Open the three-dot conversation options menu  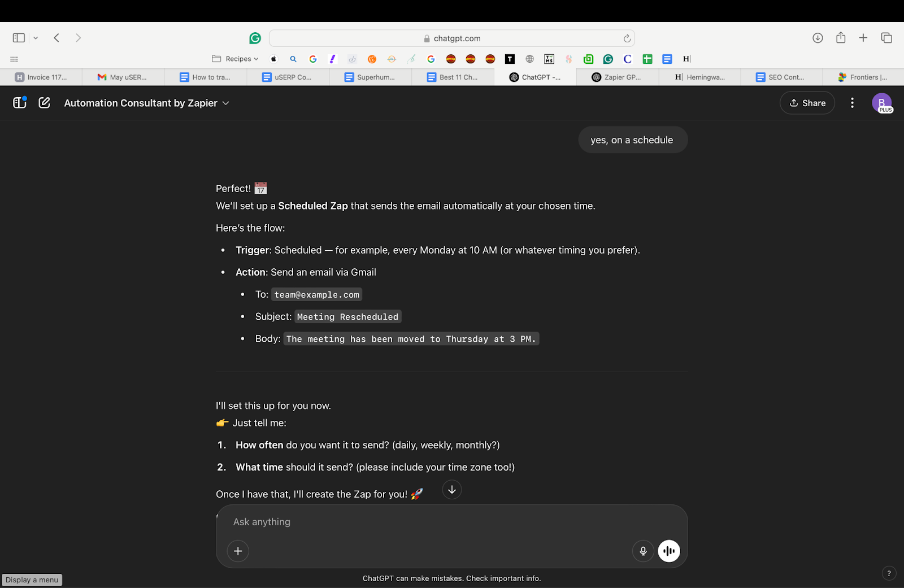[852, 103]
